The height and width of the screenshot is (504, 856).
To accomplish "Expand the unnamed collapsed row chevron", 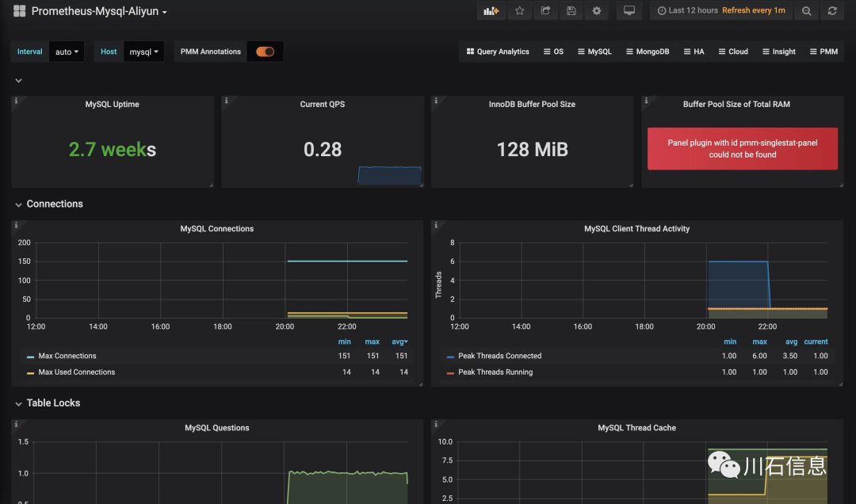I will click(x=18, y=80).
